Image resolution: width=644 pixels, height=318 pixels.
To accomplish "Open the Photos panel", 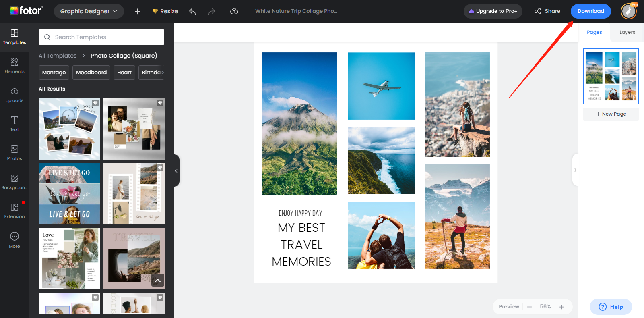I will click(14, 153).
